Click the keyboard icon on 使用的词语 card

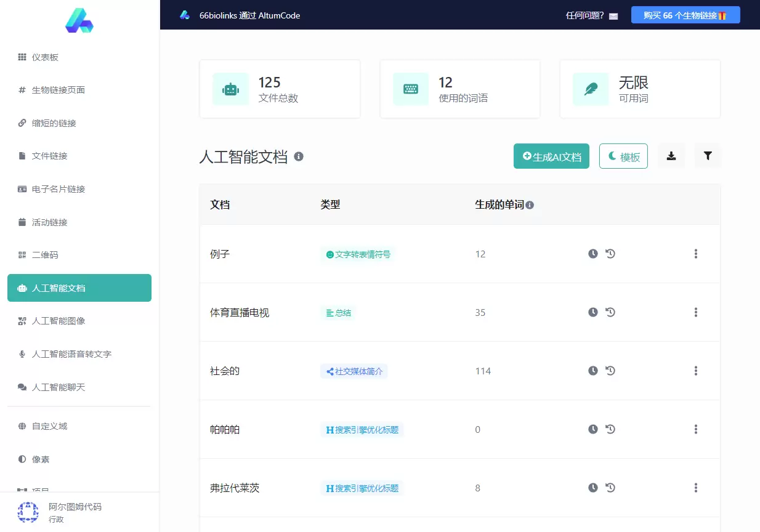411,89
